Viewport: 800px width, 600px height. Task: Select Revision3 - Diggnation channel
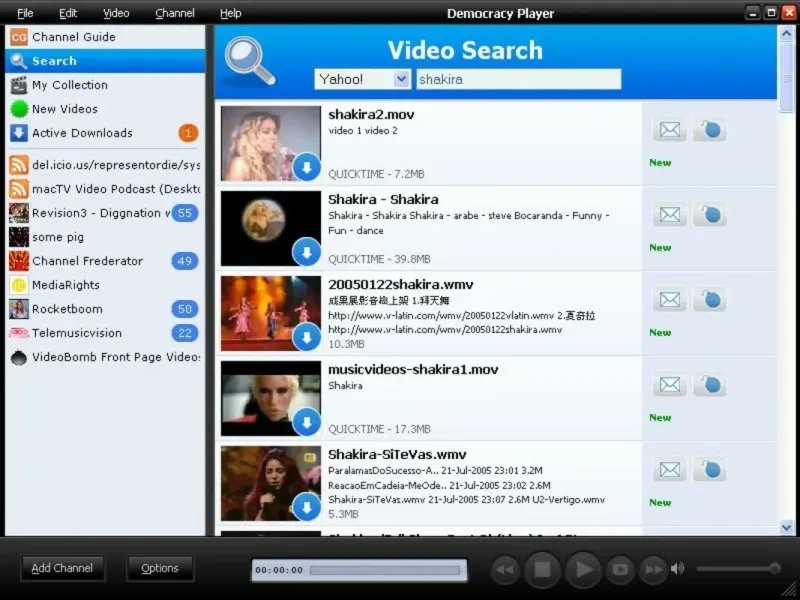[x=105, y=213]
